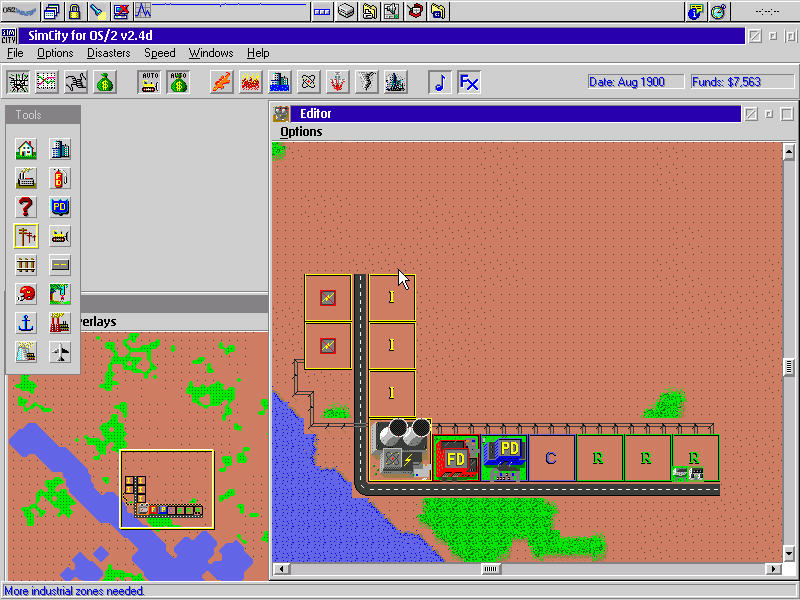The height and width of the screenshot is (600, 800).
Task: Open the Windows menu
Action: click(x=211, y=53)
